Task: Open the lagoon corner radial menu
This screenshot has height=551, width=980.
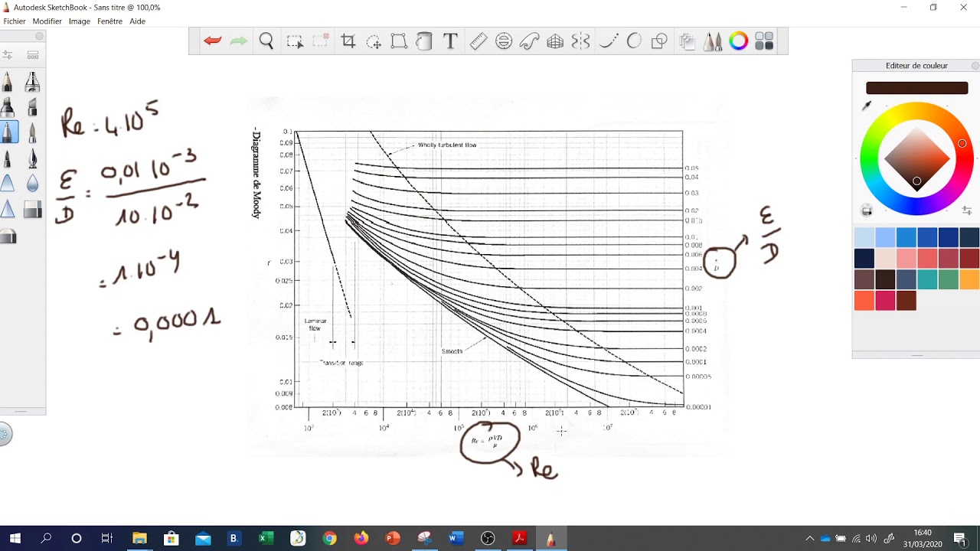Action: click(5, 435)
